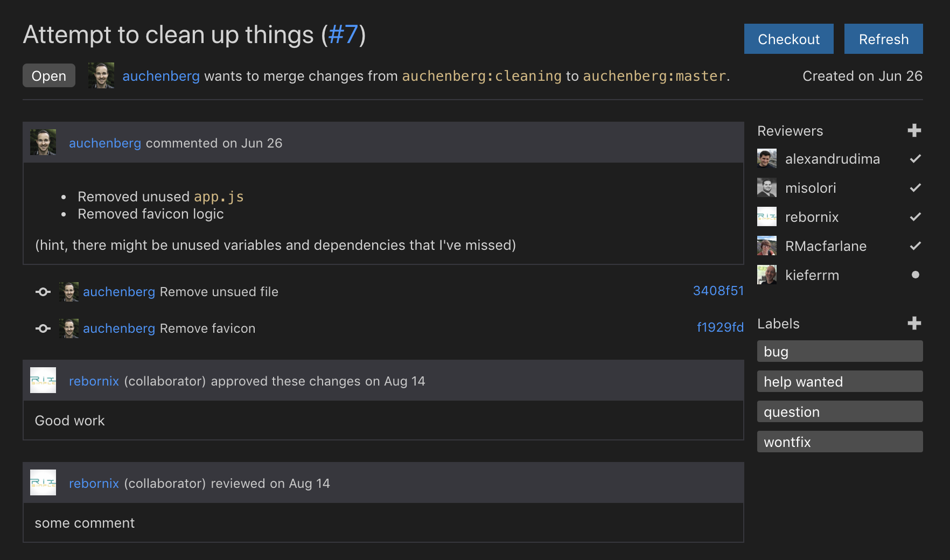Open commit 3408f51
Viewport: 950px width, 560px height.
point(718,291)
